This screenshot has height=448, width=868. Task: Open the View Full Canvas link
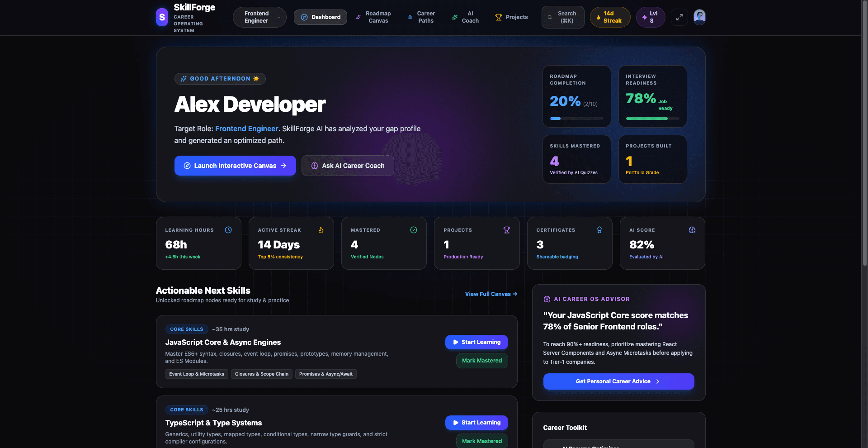[491, 294]
